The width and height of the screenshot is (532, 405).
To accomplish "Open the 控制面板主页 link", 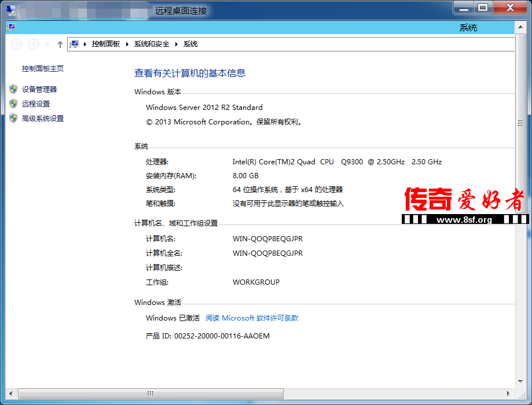I will click(43, 68).
